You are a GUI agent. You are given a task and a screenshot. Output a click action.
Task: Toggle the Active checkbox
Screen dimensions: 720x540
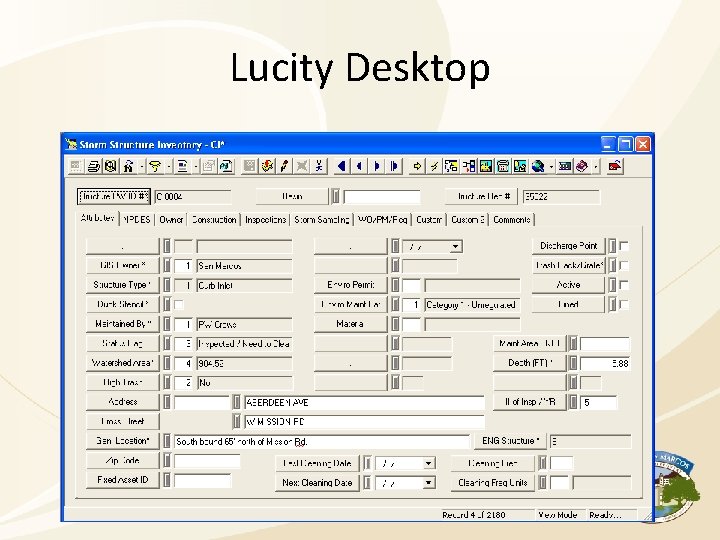pyautogui.click(x=624, y=285)
